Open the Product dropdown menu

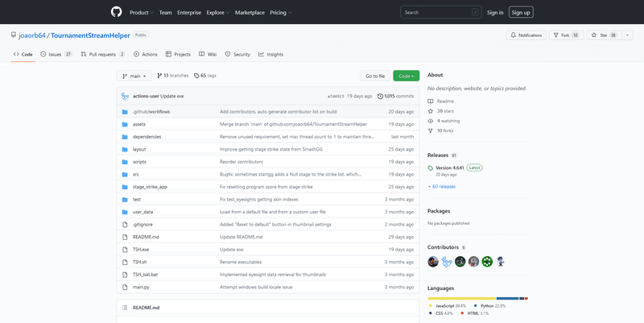(x=142, y=12)
